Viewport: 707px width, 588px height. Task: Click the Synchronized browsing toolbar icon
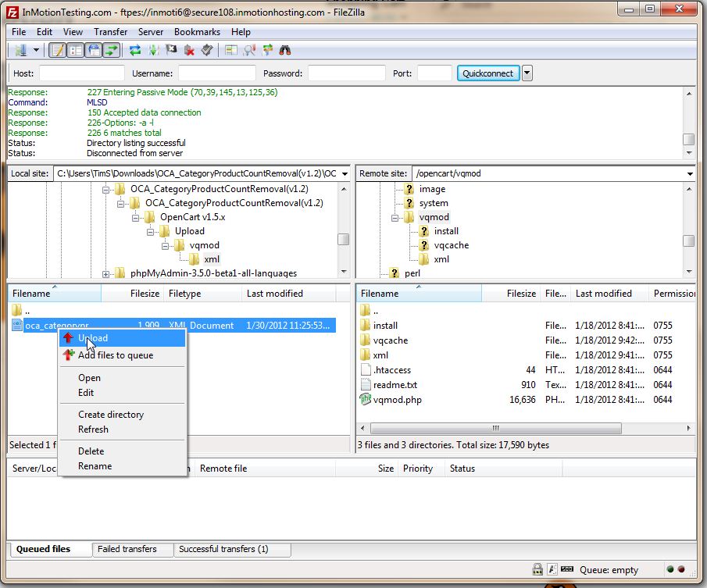[x=268, y=51]
